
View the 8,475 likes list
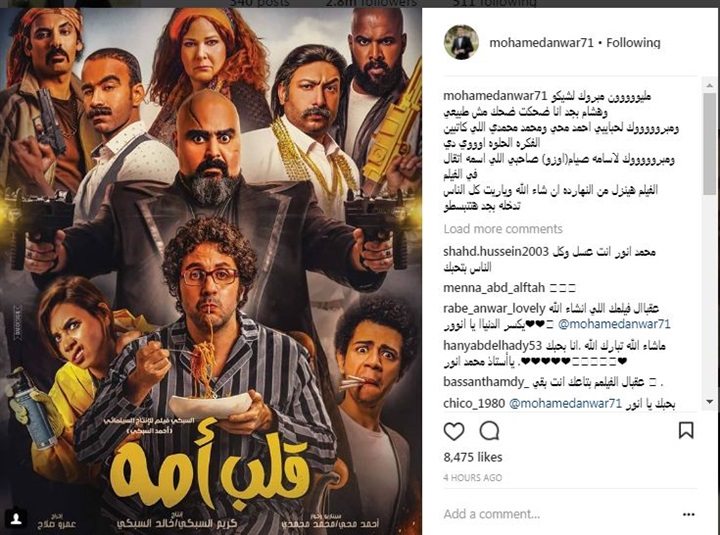(473, 457)
